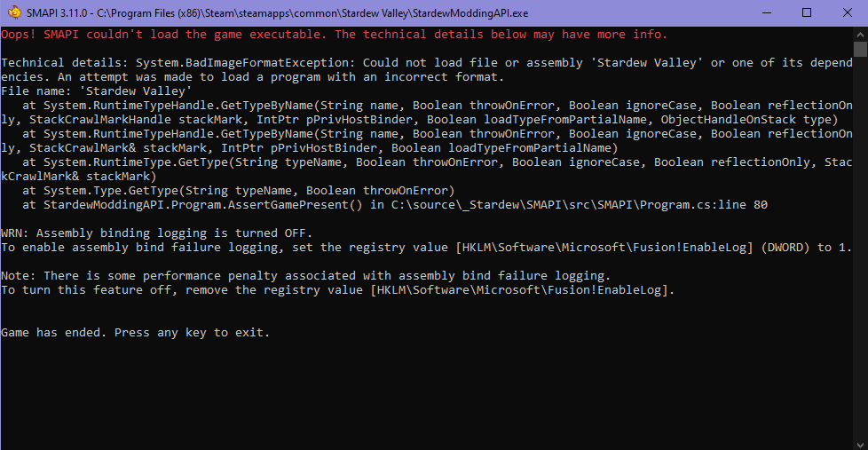Minimize the SMAPI console window

tap(766, 12)
